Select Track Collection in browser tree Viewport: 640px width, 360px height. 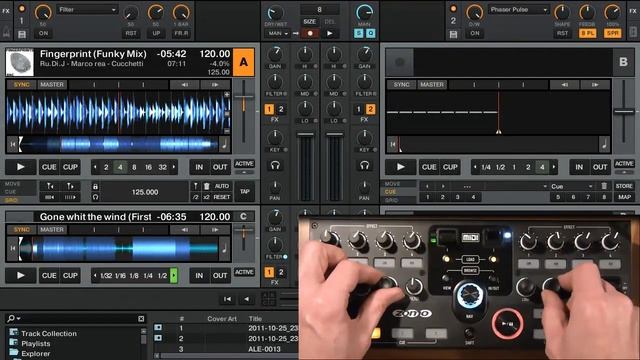[49, 333]
